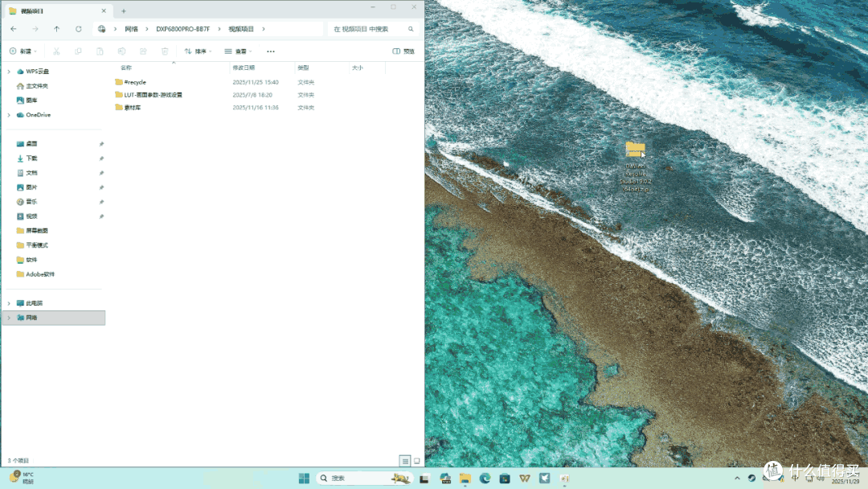Click the Share toolbar icon
Screen dimensions: 868x489
(143, 51)
